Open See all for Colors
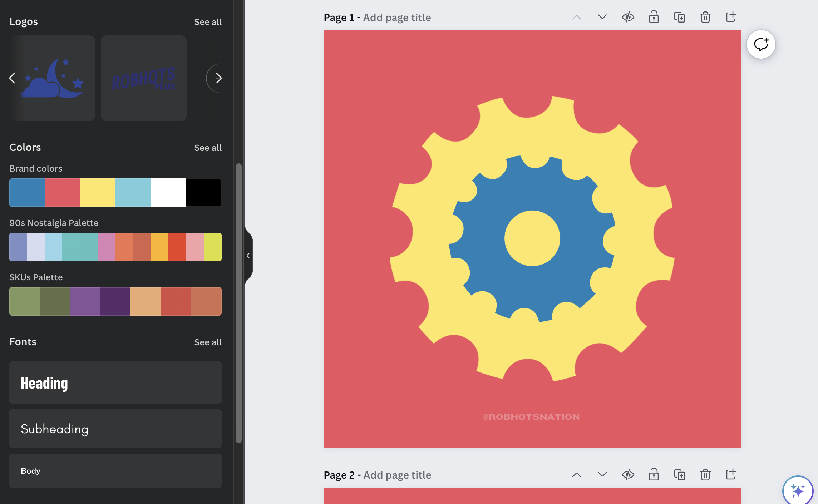This screenshot has height=504, width=818. pos(208,148)
